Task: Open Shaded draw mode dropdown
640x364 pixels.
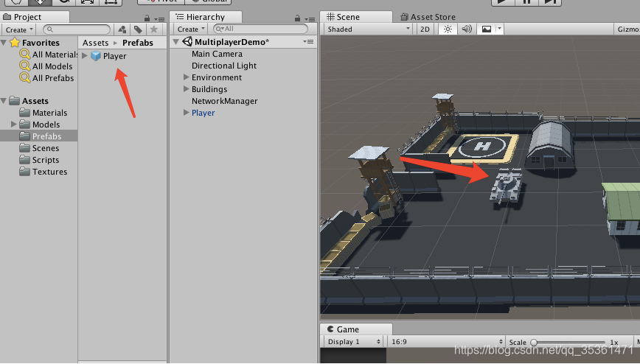Action: tap(369, 29)
